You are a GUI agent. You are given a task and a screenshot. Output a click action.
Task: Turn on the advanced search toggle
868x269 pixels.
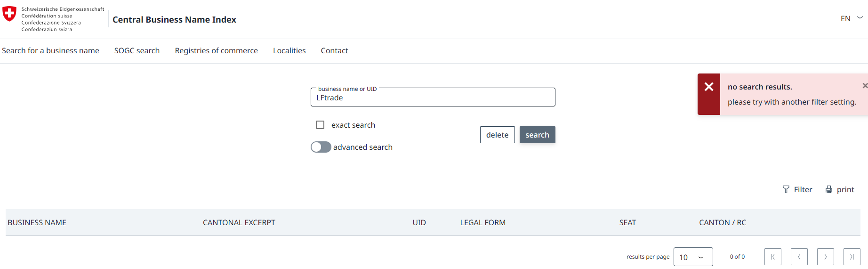tap(321, 147)
